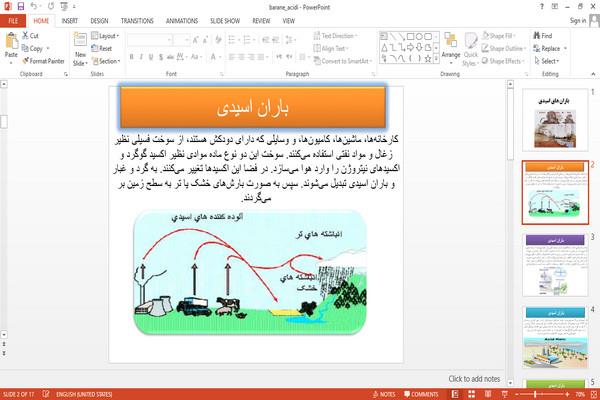Adjust the zoom slider handle

coord(535,394)
